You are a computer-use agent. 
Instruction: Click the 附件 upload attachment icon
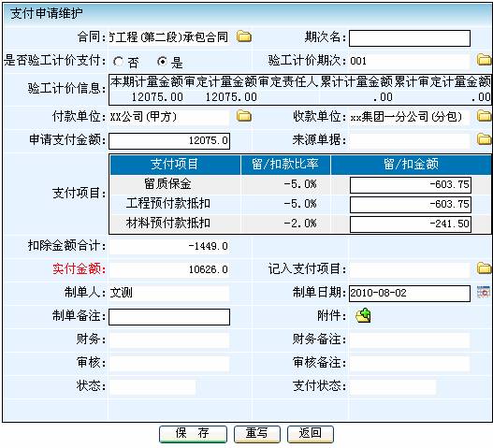coord(363,315)
